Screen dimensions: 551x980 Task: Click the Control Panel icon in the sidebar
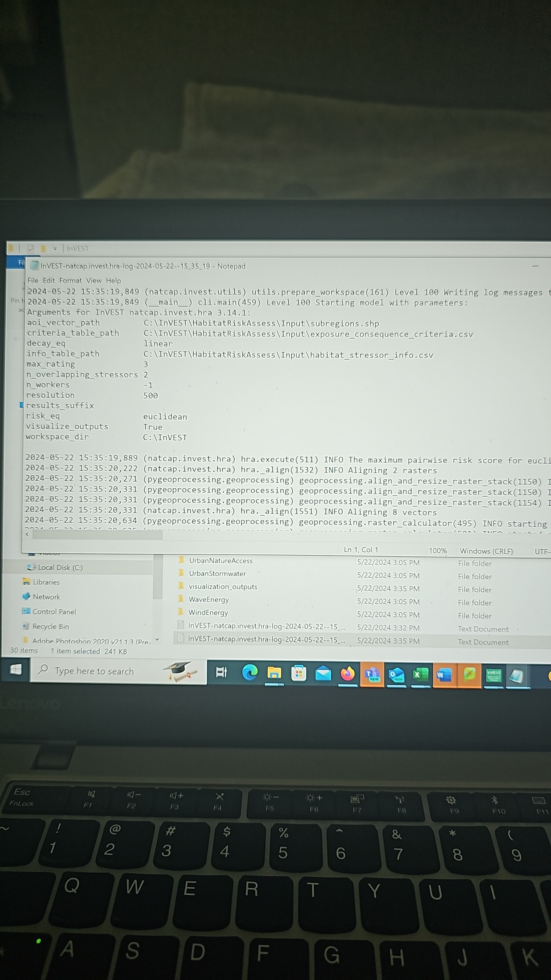[26, 611]
